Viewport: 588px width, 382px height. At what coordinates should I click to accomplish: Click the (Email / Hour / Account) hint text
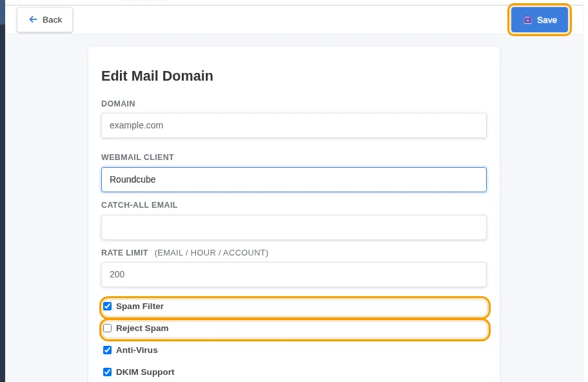[211, 252]
